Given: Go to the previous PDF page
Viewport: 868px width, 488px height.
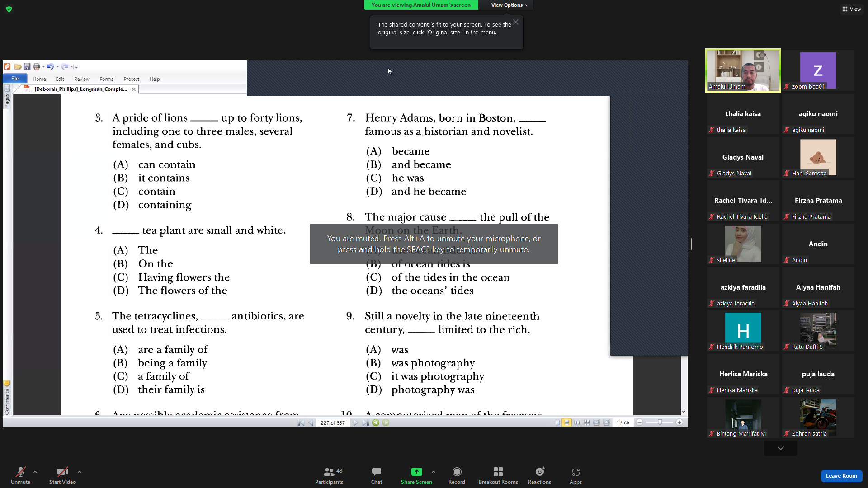Looking at the screenshot, I should point(311,423).
